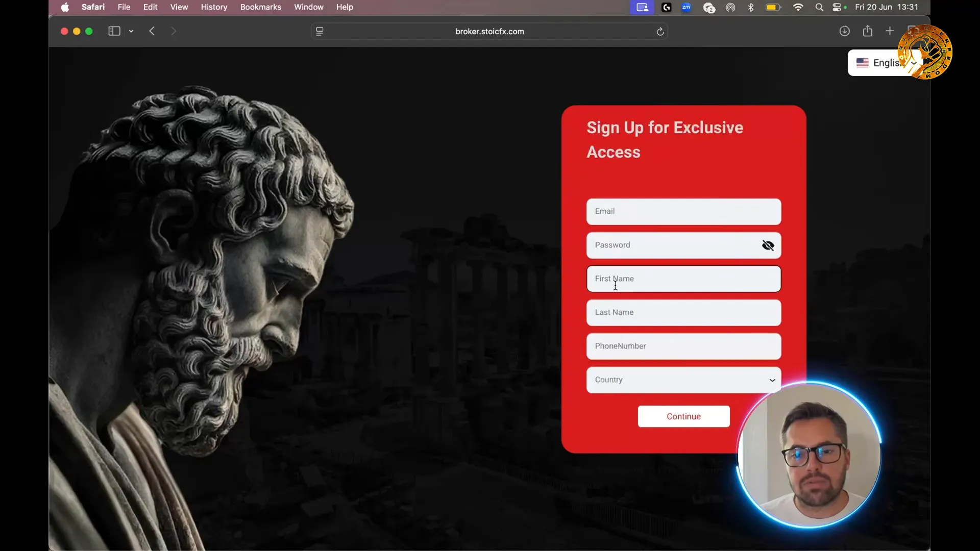Open the Safari menu
The width and height of the screenshot is (980, 551).
93,7
